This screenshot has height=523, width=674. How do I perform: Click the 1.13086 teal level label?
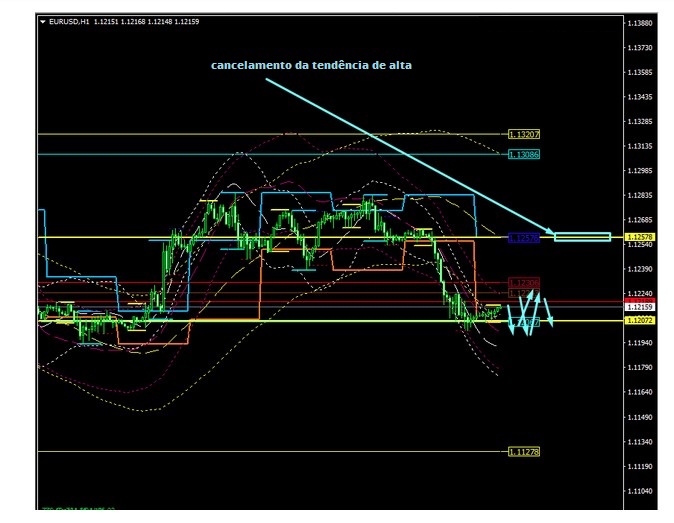pos(523,155)
